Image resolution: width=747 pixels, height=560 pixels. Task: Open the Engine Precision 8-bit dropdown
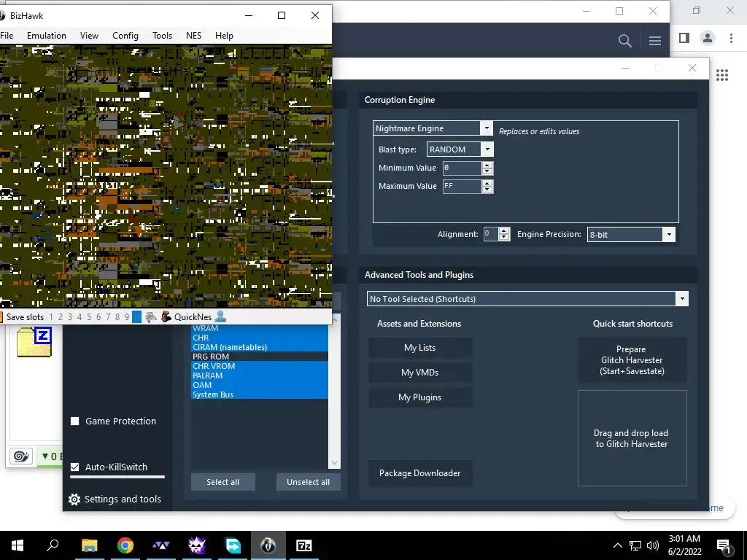[x=669, y=234]
